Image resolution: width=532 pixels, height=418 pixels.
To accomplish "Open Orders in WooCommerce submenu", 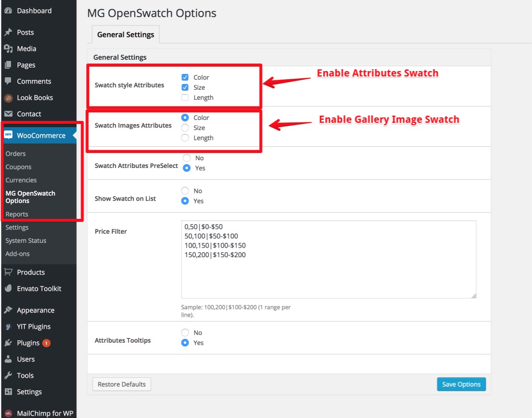I will (16, 154).
